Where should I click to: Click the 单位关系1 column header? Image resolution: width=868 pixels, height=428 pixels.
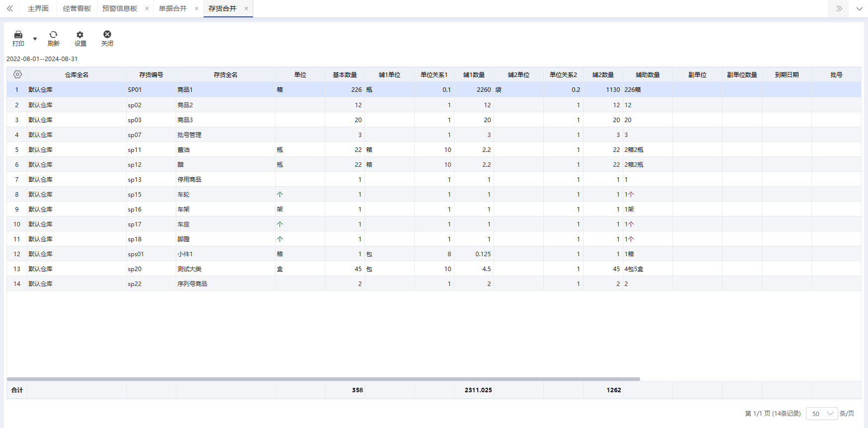[x=434, y=75]
